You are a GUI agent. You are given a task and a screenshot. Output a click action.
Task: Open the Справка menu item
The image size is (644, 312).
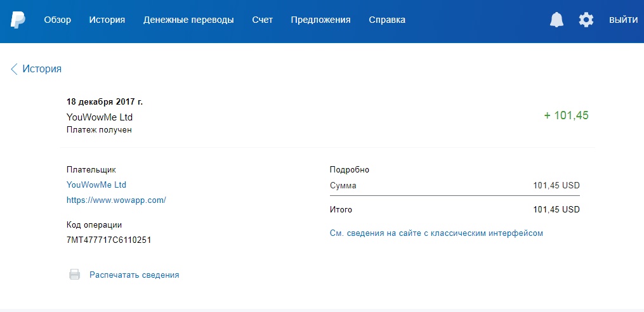387,20
